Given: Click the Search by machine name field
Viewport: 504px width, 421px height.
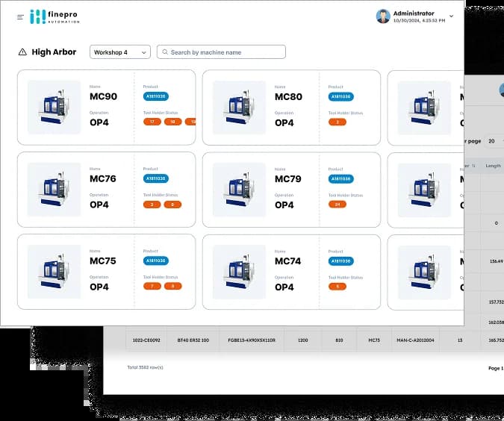Looking at the screenshot, I should pos(224,52).
